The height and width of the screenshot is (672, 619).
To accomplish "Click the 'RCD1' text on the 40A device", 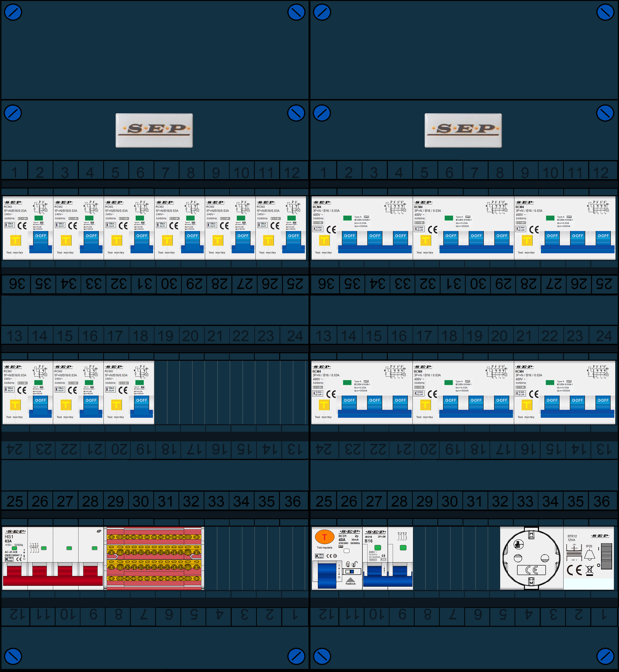I will click(342, 536).
